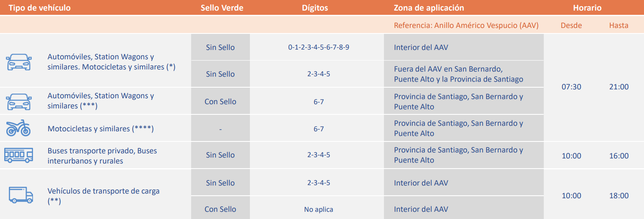Click the 'Zona de aplicación' header
Viewport: 644px width, 219px height.
pos(429,8)
